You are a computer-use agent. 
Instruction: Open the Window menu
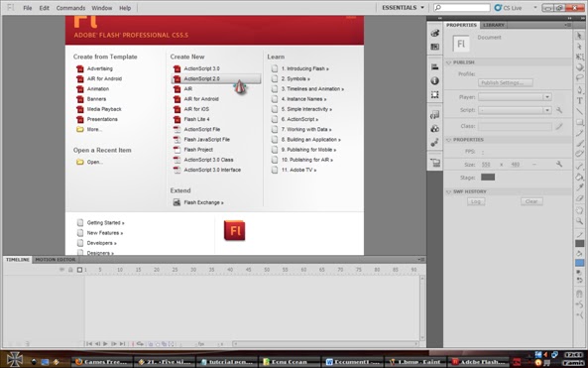tap(101, 8)
